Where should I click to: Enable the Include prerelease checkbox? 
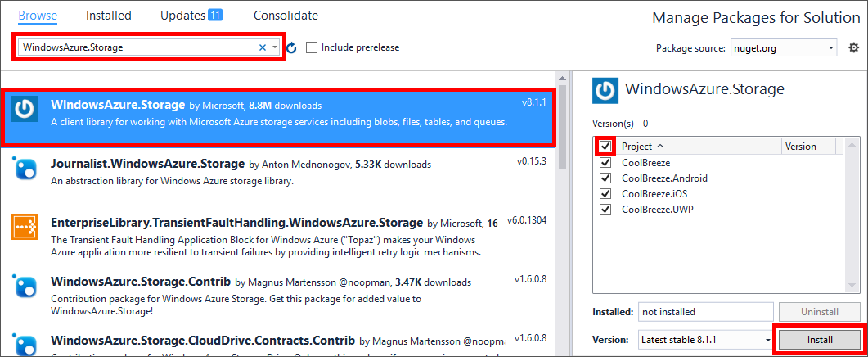pyautogui.click(x=312, y=47)
